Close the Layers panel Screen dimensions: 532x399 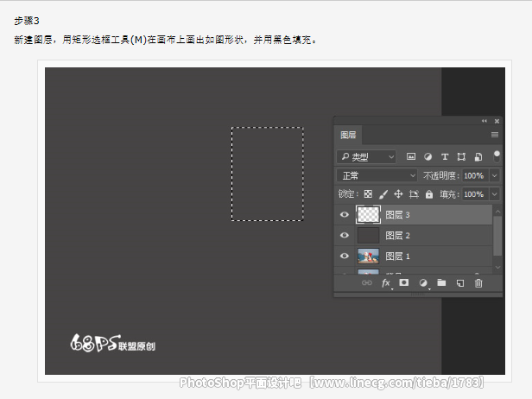(497, 121)
